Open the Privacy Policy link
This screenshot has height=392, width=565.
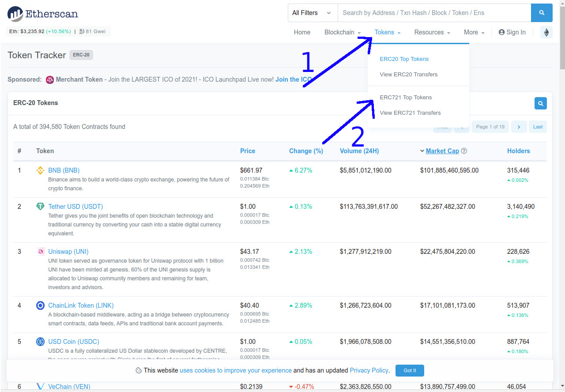pyautogui.click(x=369, y=370)
